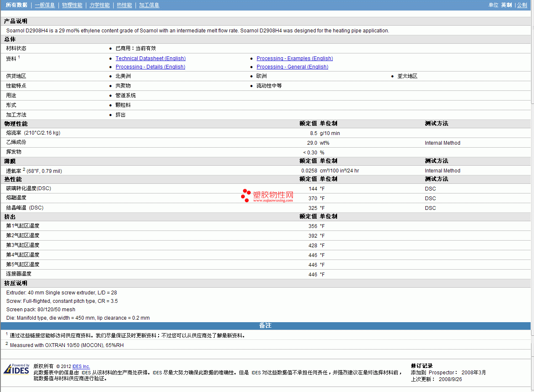Open the 热性能 tab
This screenshot has width=534, height=392.
[124, 5]
